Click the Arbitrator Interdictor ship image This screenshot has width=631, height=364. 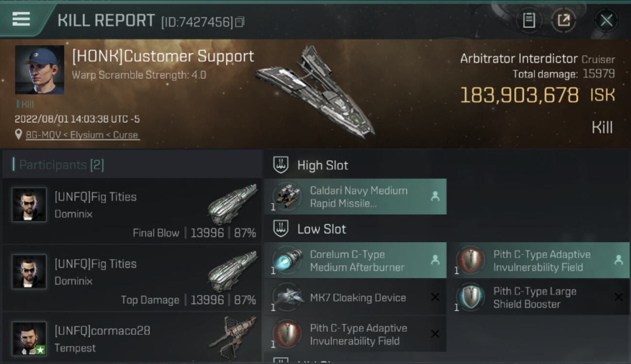315,92
